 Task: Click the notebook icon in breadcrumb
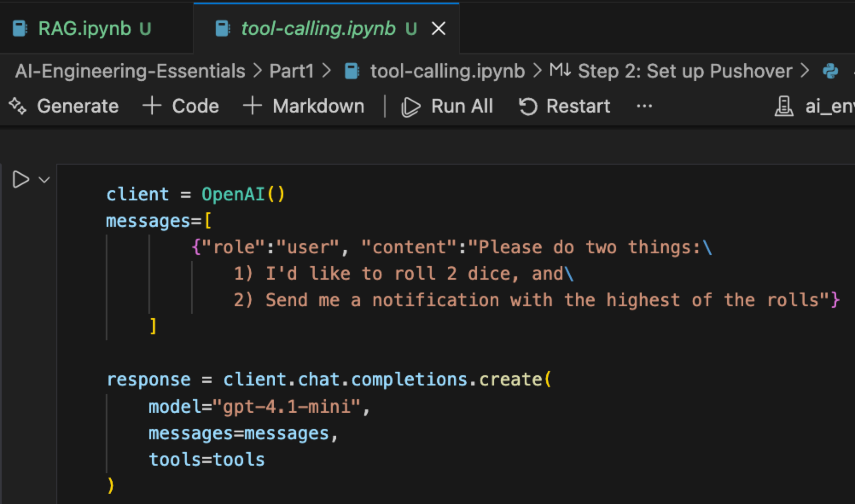click(352, 71)
